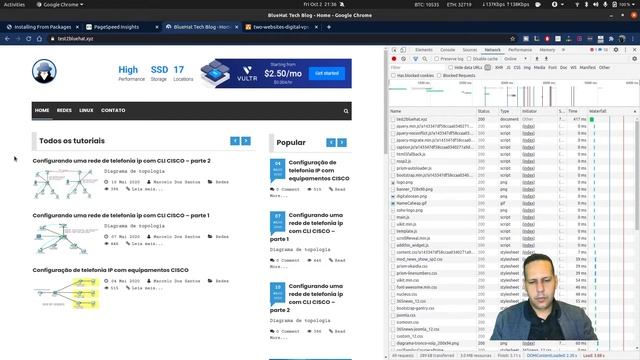The width and height of the screenshot is (640, 360).
Task: Bookmark this page with the star icon
Action: point(512,39)
